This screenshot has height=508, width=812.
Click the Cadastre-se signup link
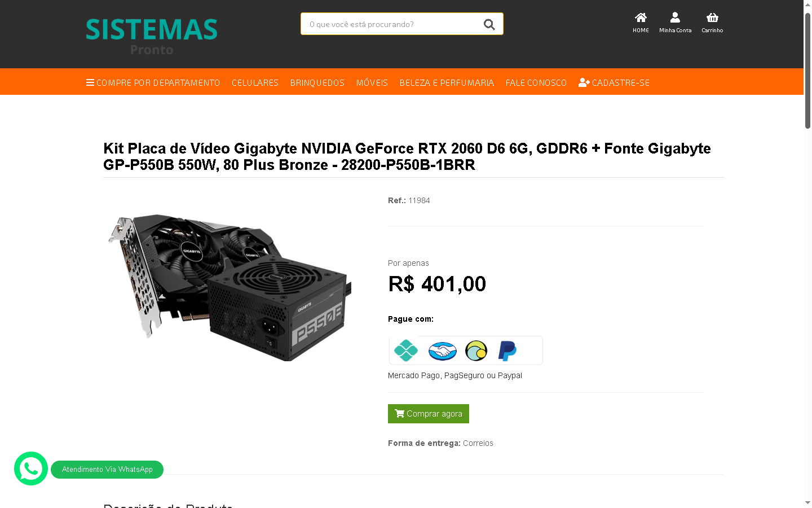click(x=614, y=82)
